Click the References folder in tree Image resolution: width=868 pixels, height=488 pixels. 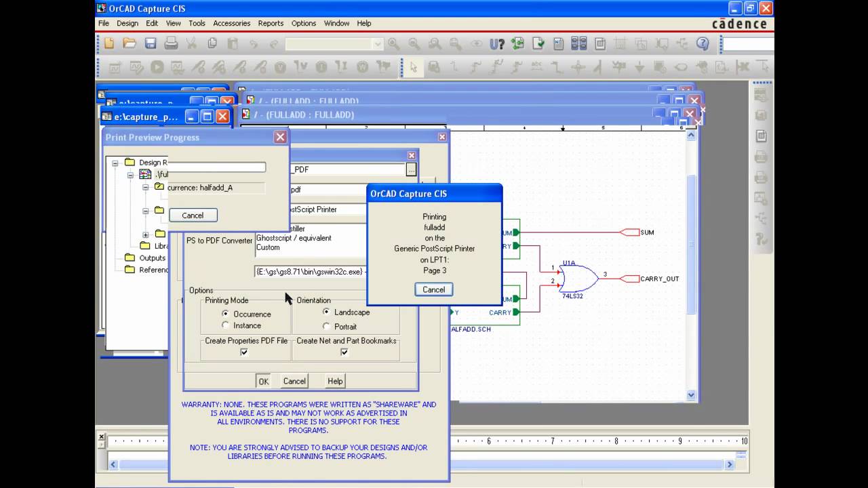[130, 269]
